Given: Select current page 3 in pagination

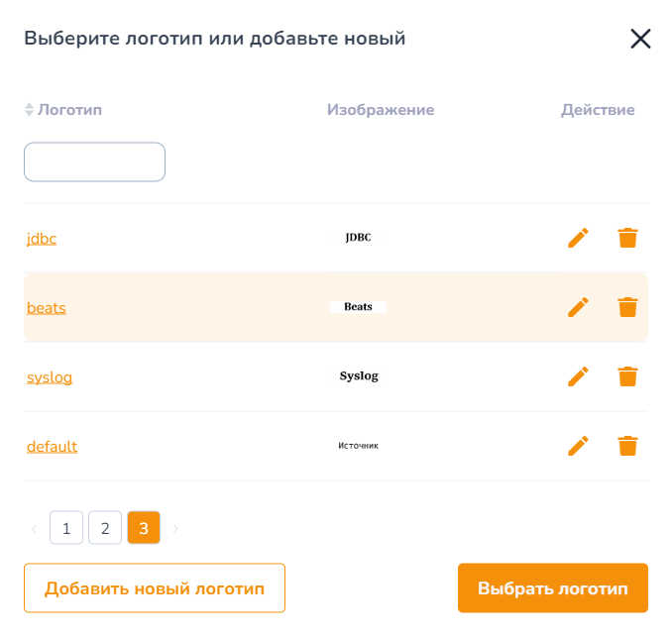Looking at the screenshot, I should 144,528.
